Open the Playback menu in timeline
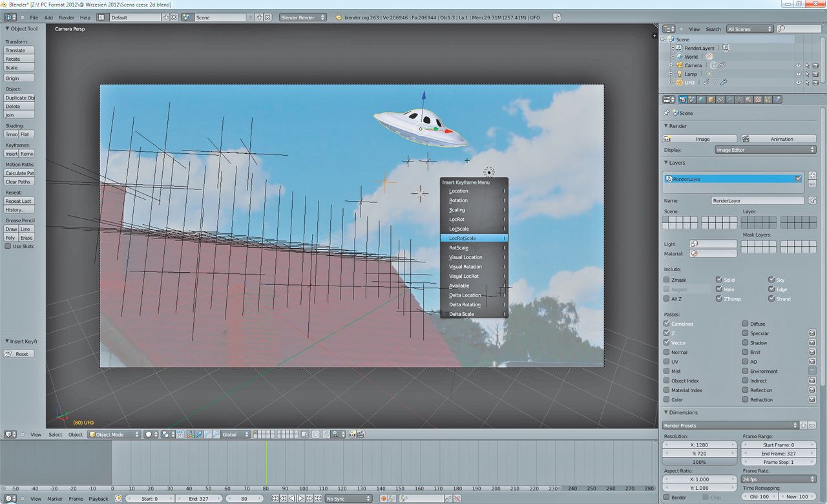 coord(98,498)
